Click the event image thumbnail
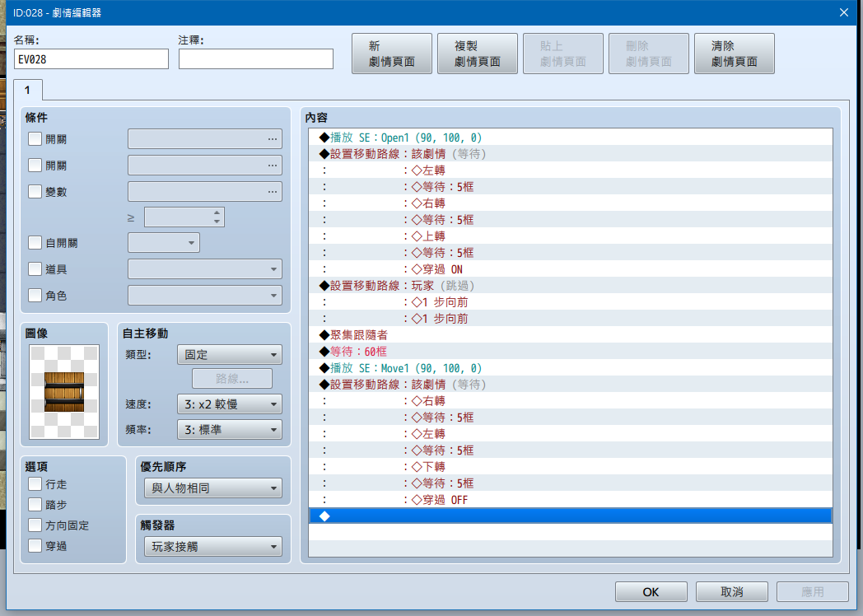The width and height of the screenshot is (863, 616). pyautogui.click(x=64, y=391)
